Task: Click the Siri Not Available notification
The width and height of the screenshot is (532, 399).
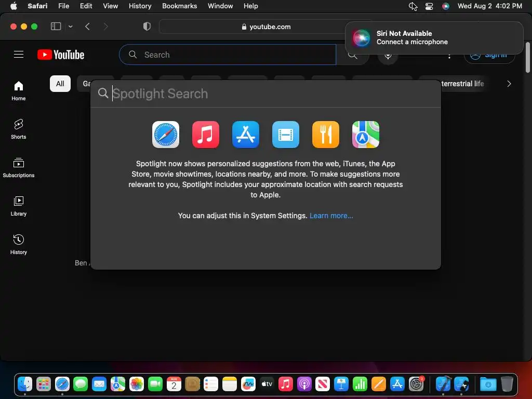Action: [x=434, y=37]
